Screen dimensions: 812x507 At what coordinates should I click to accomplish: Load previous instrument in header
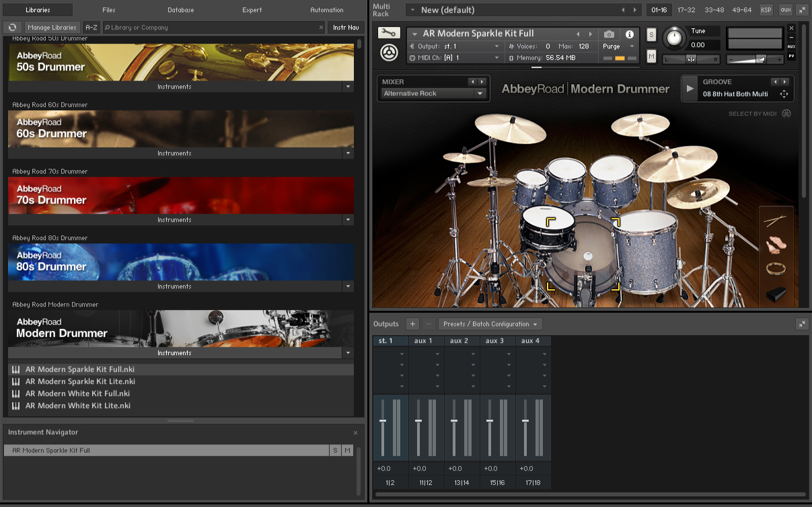(578, 34)
